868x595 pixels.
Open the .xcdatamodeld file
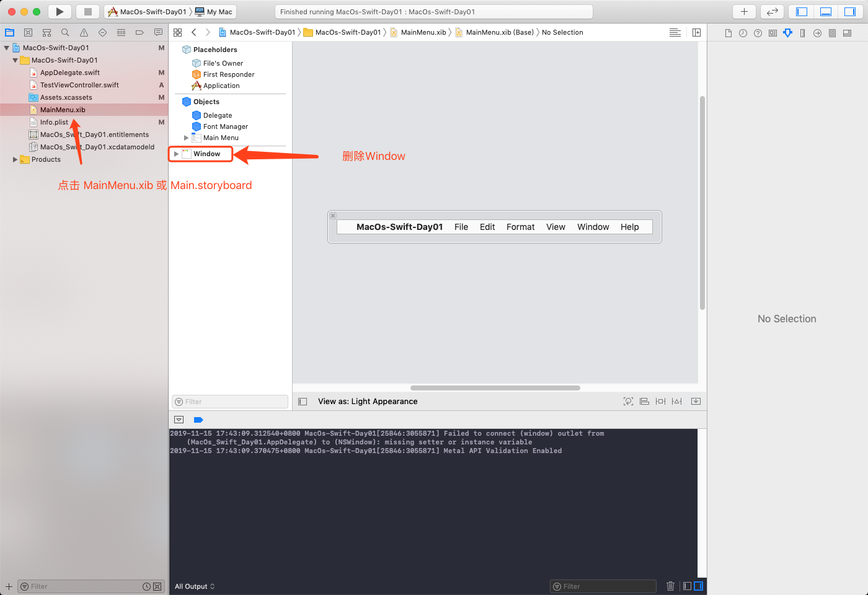97,147
